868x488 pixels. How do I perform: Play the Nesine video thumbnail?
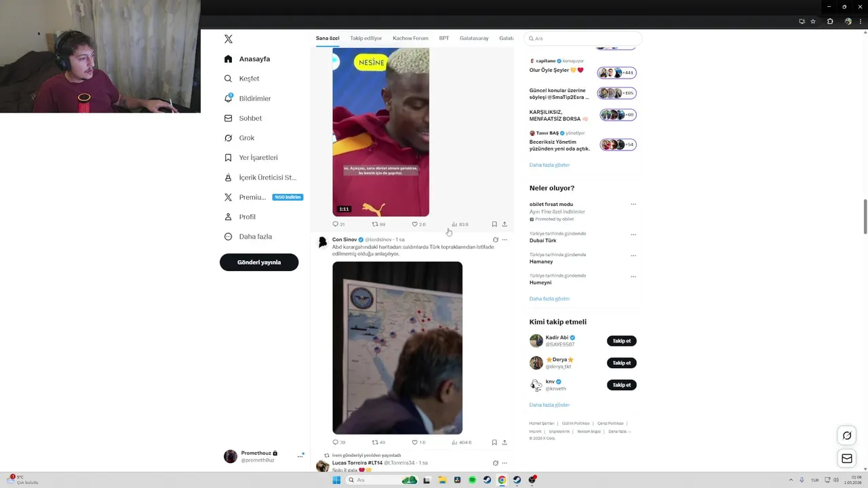coord(380,132)
